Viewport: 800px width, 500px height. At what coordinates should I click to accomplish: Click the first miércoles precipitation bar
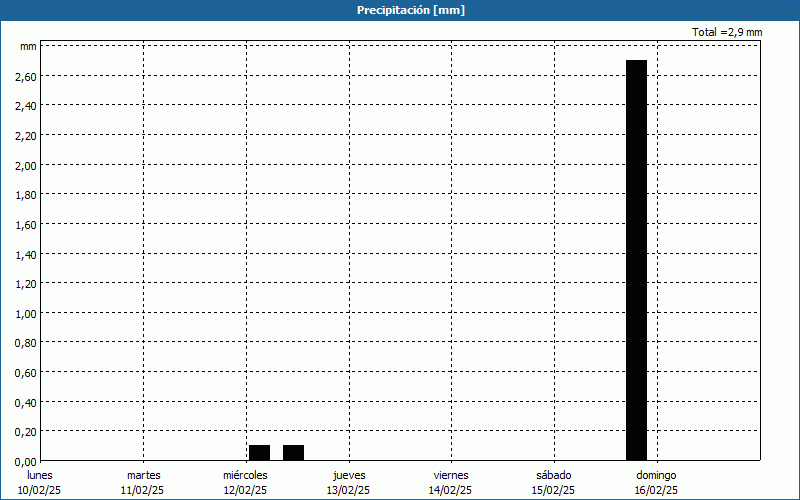259,453
